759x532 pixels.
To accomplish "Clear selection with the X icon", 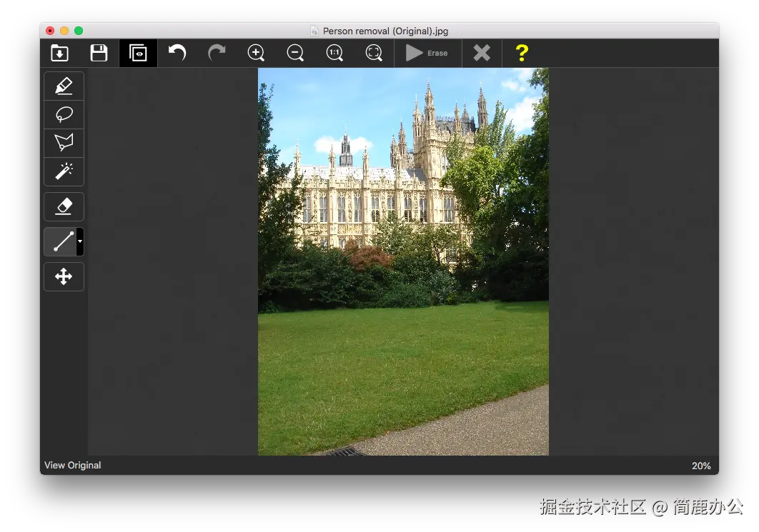I will tap(482, 53).
